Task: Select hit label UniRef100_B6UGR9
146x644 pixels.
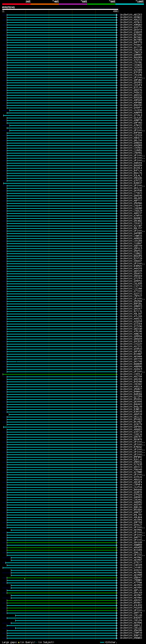Action: [131, 58]
